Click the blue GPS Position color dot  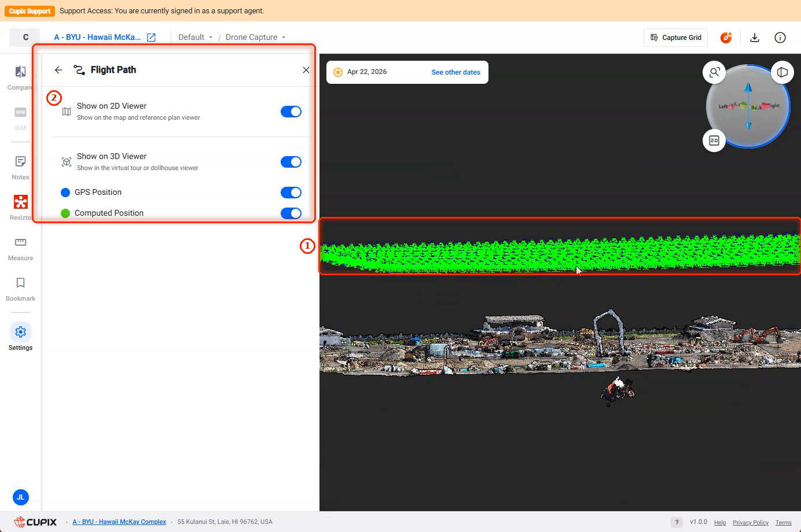(x=65, y=193)
